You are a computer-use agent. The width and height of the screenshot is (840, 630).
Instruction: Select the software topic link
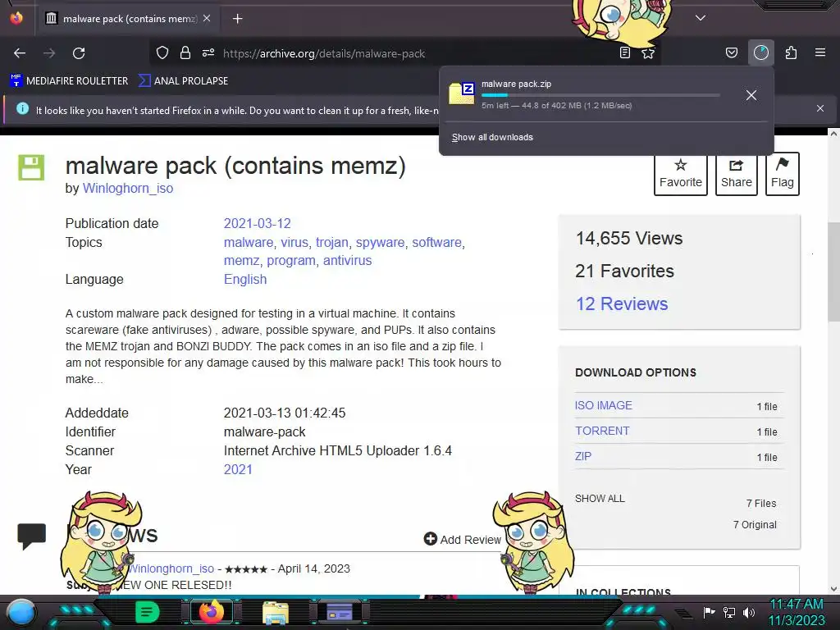click(x=436, y=242)
